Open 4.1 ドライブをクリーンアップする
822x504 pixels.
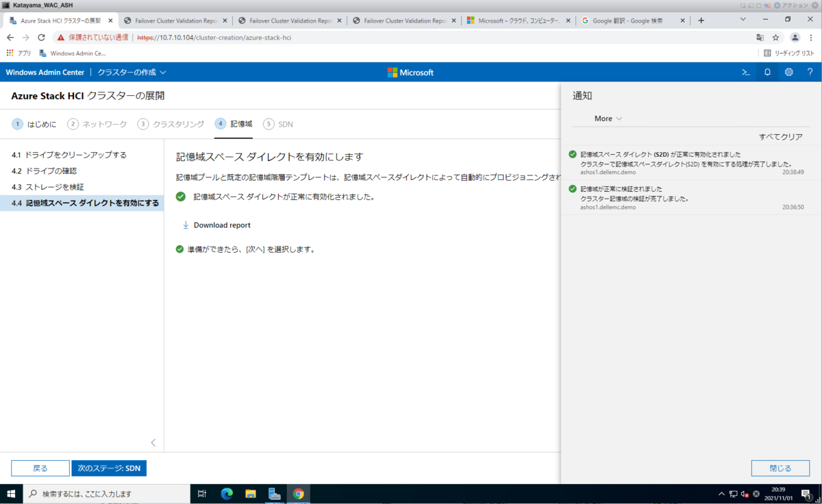82,155
